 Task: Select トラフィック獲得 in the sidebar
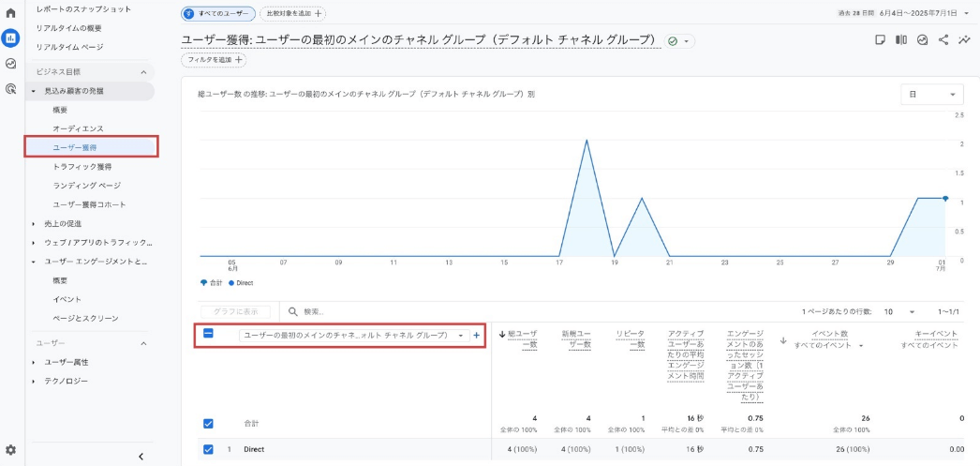82,166
